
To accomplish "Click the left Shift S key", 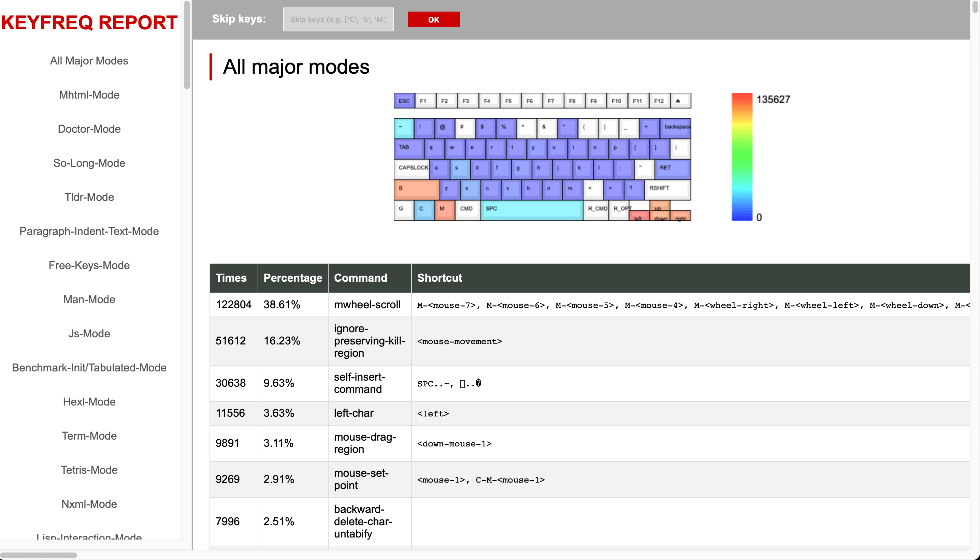I will 416,189.
